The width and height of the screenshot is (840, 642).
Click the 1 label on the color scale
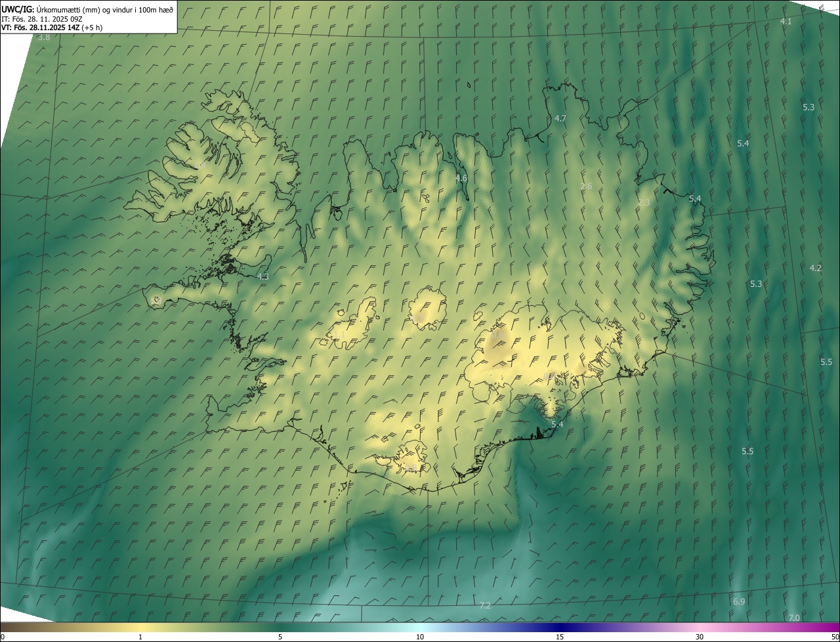click(x=140, y=637)
